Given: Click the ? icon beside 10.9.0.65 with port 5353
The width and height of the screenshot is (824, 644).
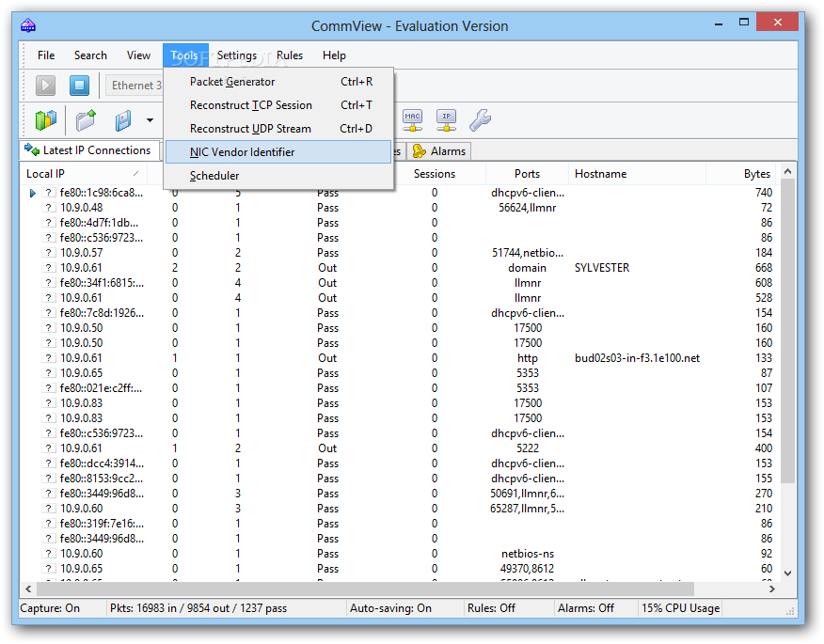Looking at the screenshot, I should point(48,373).
